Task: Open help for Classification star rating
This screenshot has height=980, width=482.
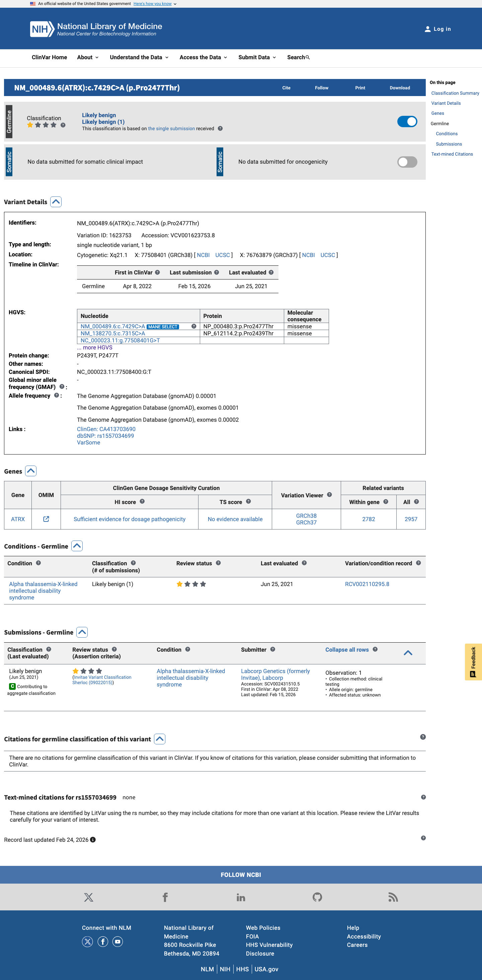Action: pos(63,125)
